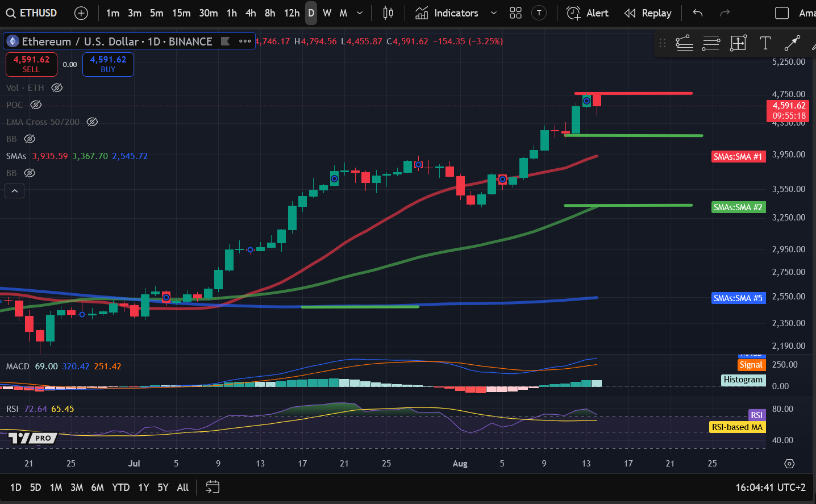Screen dimensions: 816x504
Task: Select 30m timeframe
Action: coord(209,13)
